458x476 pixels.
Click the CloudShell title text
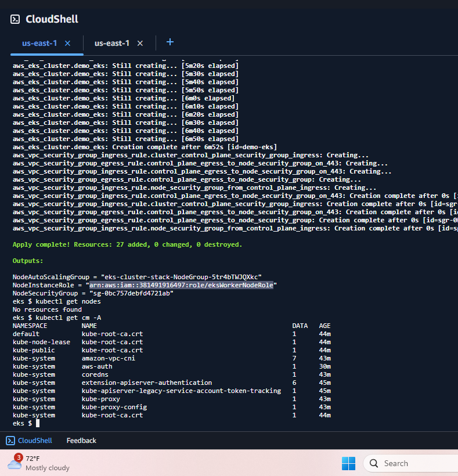coord(52,19)
